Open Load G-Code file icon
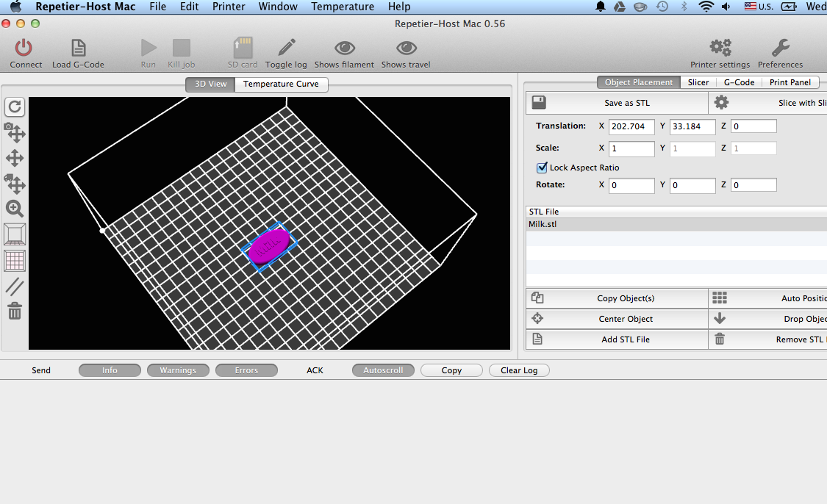This screenshot has height=504, width=827. tap(78, 48)
